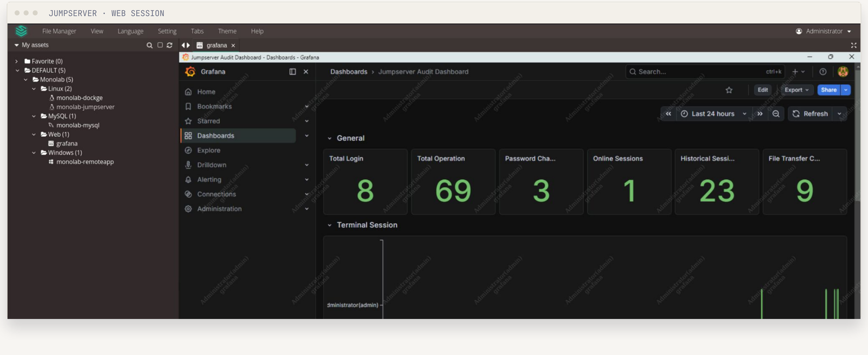868x355 pixels.
Task: Enter fullscreen with top-right expand icon
Action: click(853, 46)
